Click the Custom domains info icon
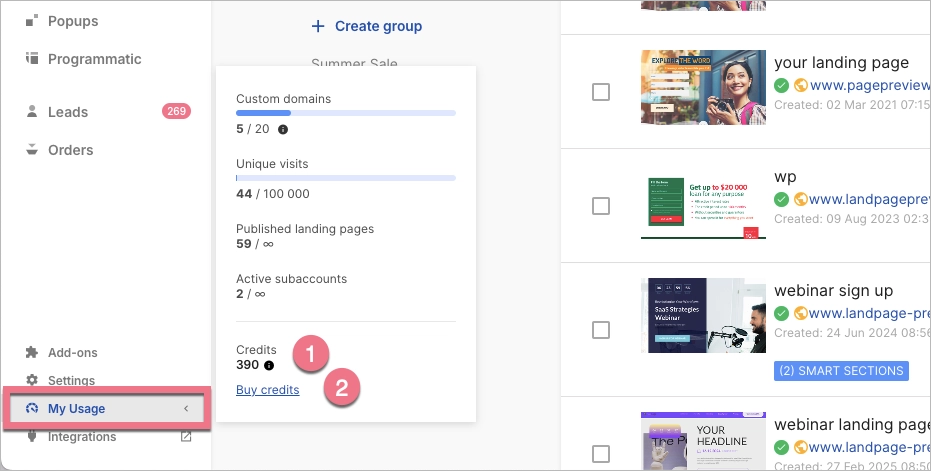Screen dimensions: 931x471 283,129
